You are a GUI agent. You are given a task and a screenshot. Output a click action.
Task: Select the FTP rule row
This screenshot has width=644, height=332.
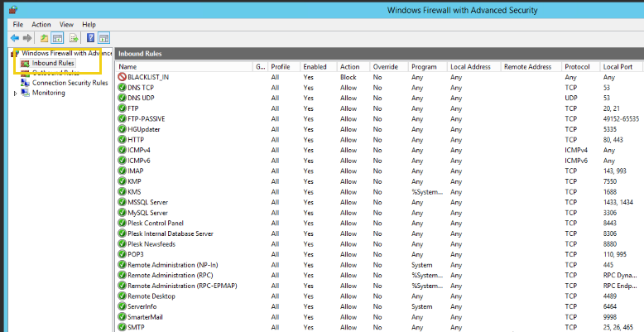pos(380,108)
